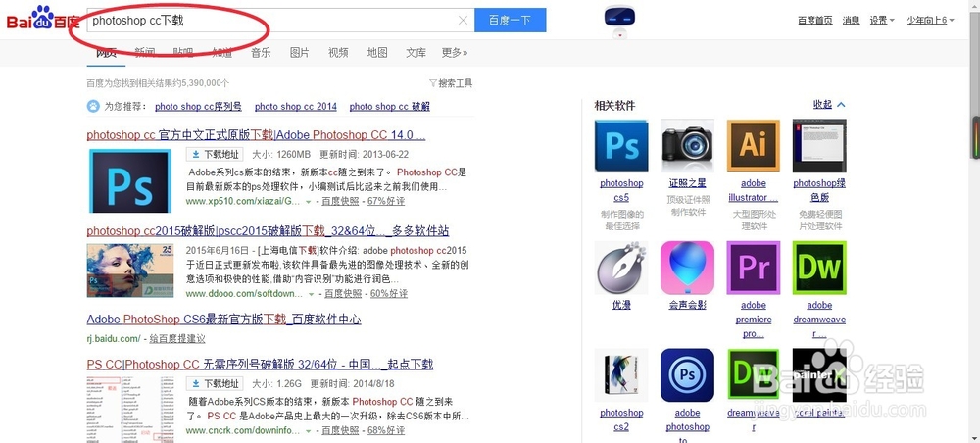This screenshot has height=443, width=980.
Task: Open 消息 link in header
Action: point(851,20)
